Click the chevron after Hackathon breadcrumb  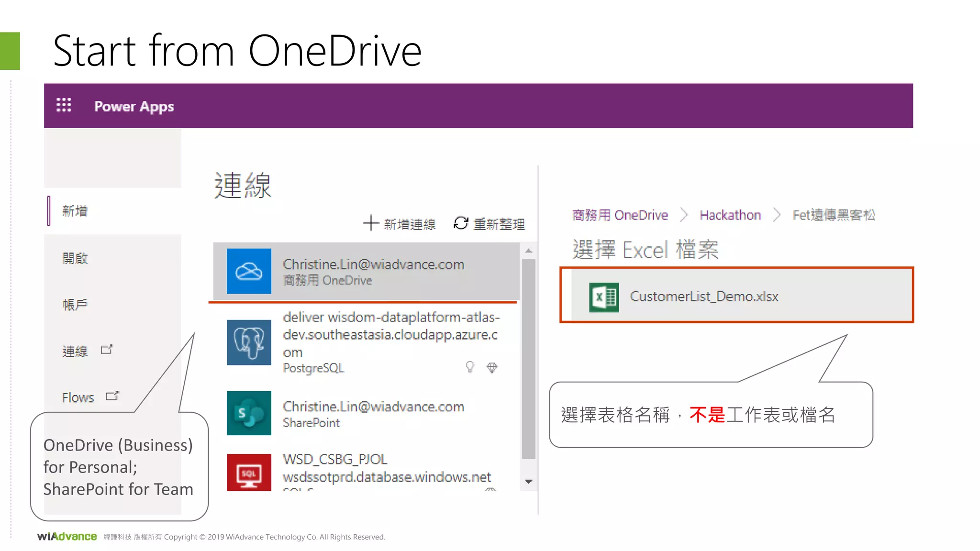[x=777, y=215]
